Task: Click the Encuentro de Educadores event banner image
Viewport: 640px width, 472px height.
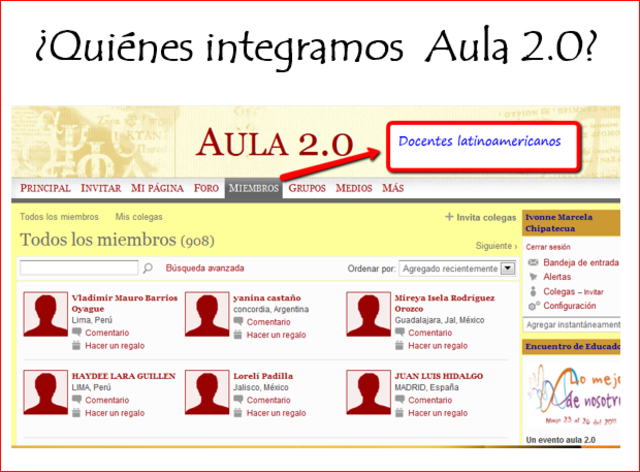Action: pos(573,394)
